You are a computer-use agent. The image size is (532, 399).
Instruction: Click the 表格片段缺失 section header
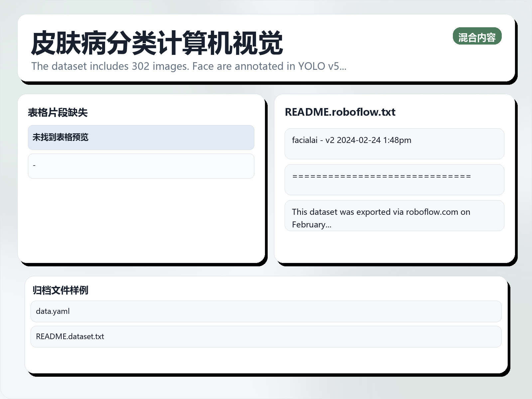coord(59,112)
